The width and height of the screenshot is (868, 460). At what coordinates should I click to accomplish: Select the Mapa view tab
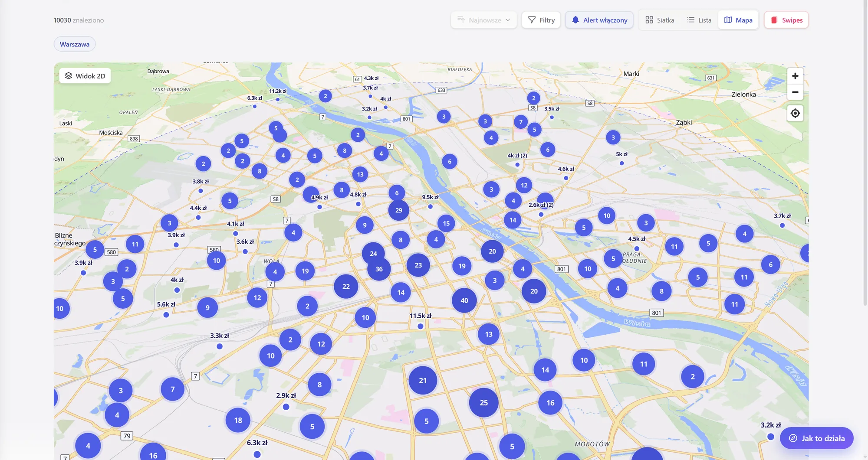point(738,20)
